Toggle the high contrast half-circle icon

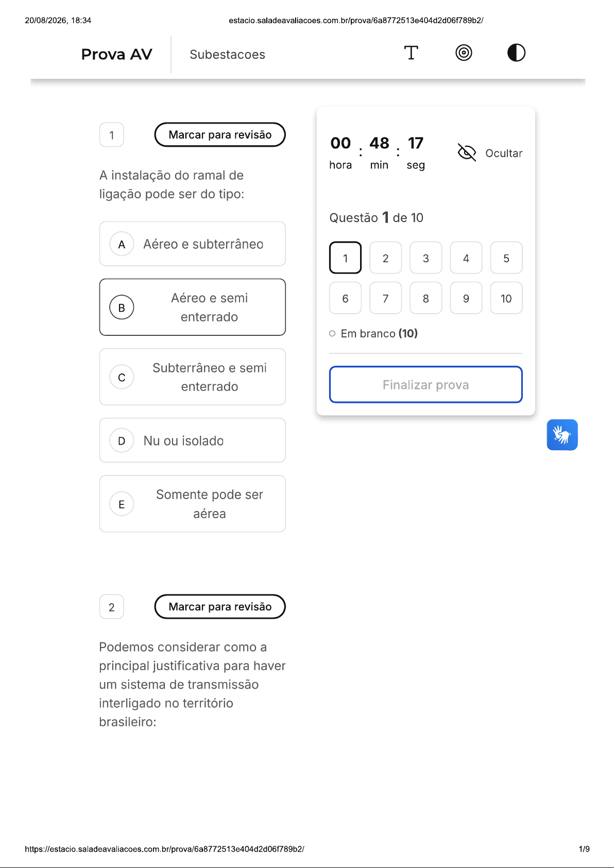516,53
